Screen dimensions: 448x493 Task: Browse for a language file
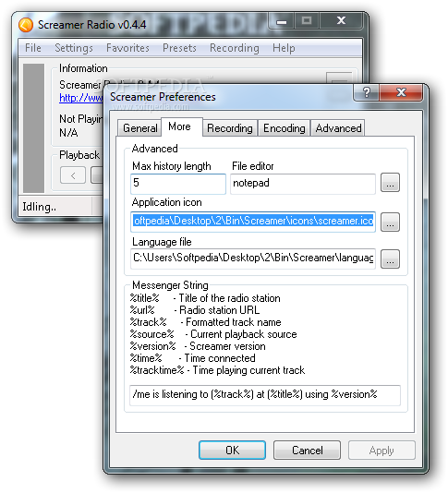pos(390,259)
